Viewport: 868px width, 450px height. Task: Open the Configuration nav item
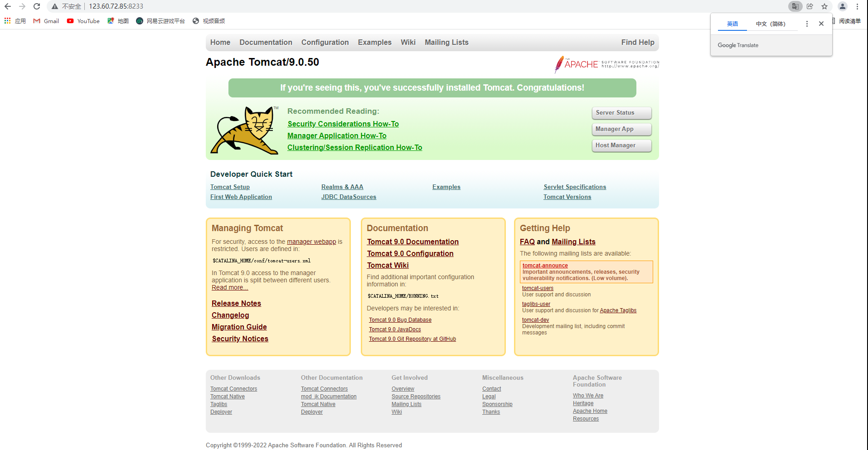325,42
